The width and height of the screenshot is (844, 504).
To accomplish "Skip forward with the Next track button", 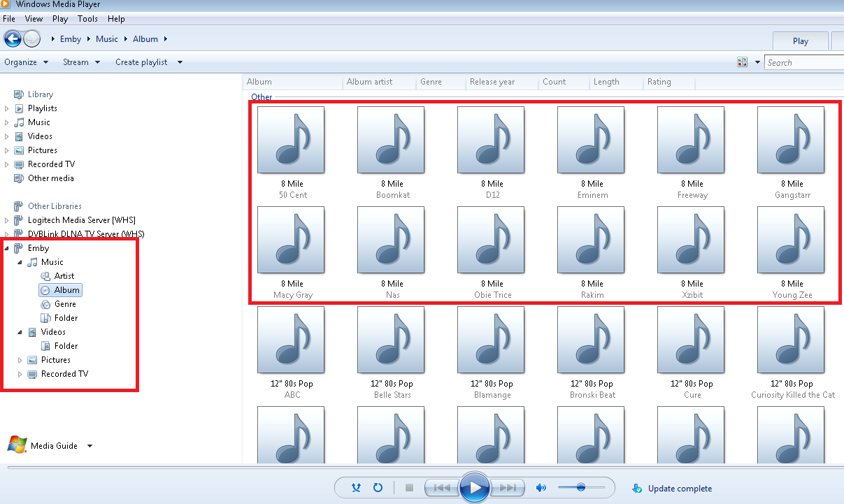I will 508,488.
